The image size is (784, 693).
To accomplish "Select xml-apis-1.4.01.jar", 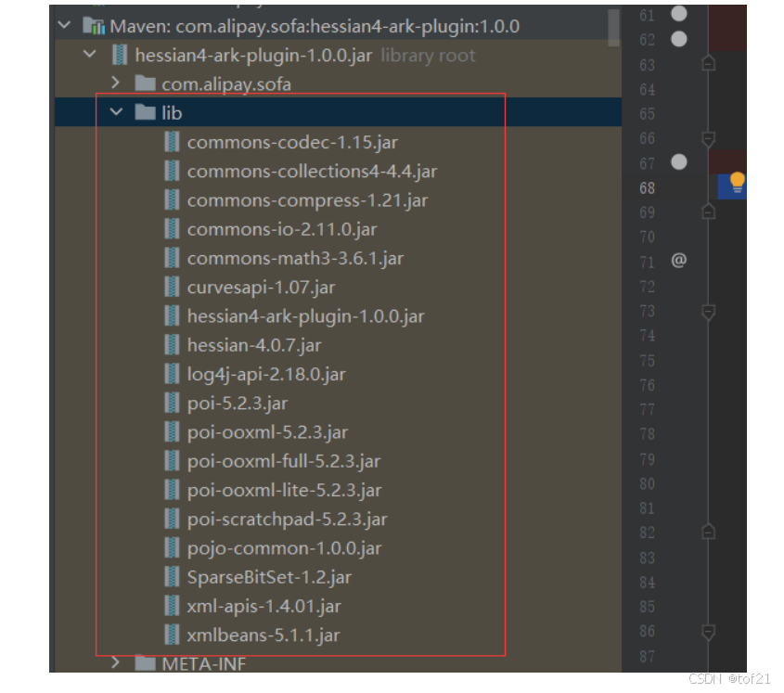I will tap(264, 607).
